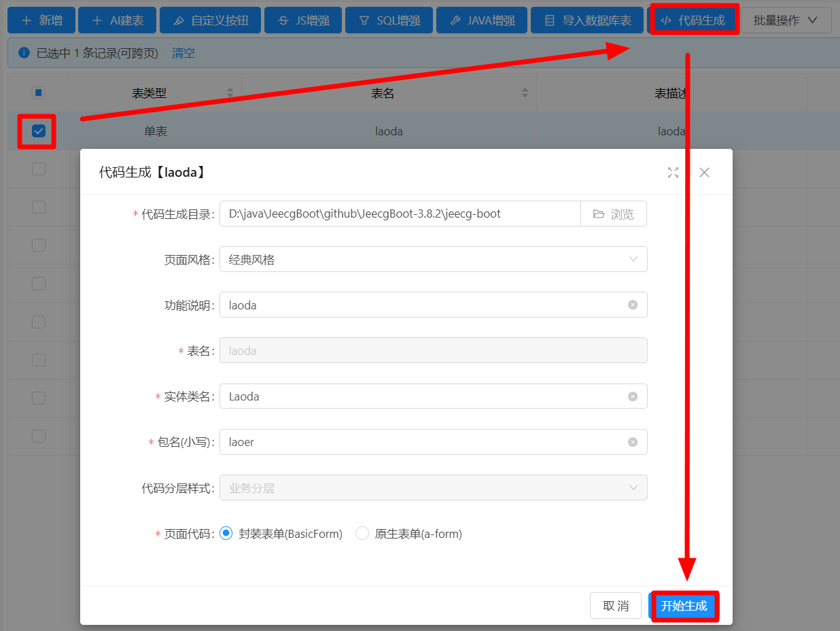The width and height of the screenshot is (840, 631).
Task: Click the 单表 cell in laoda row
Action: (156, 131)
